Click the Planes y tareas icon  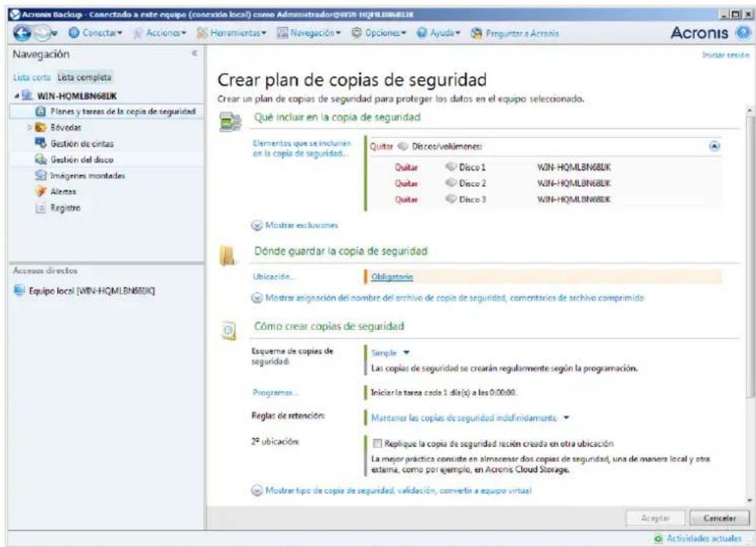41,111
